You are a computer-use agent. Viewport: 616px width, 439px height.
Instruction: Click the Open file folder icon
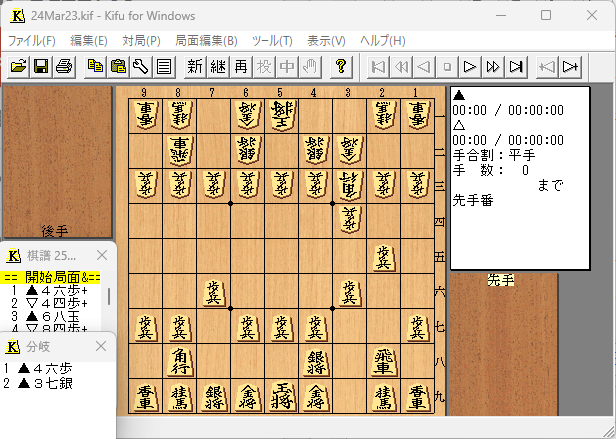[18, 66]
